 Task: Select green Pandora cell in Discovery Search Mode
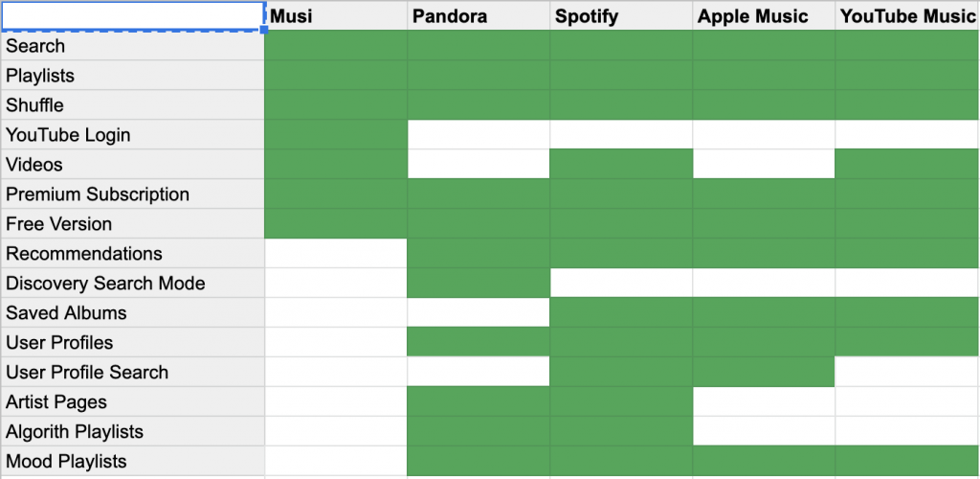coord(479,284)
